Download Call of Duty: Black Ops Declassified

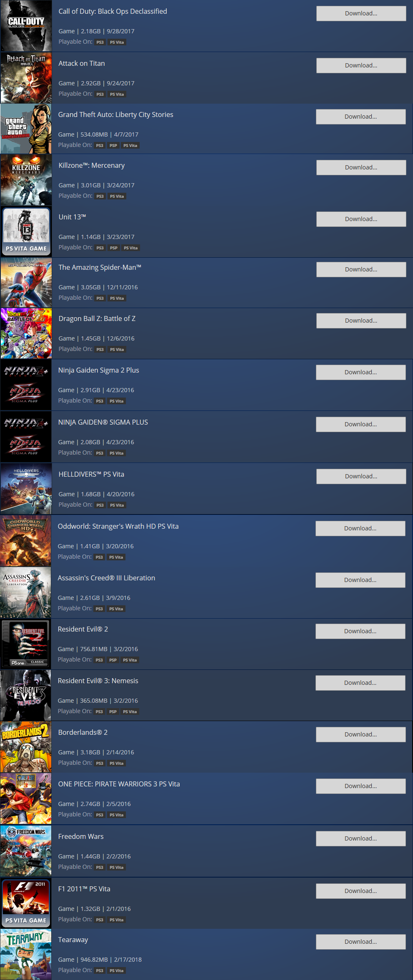coord(361,13)
